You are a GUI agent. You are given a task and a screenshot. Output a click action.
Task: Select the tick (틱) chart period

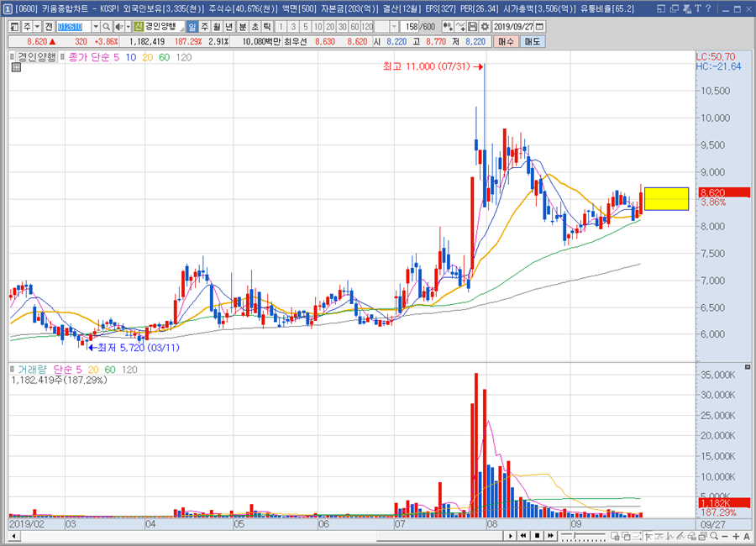point(267,27)
